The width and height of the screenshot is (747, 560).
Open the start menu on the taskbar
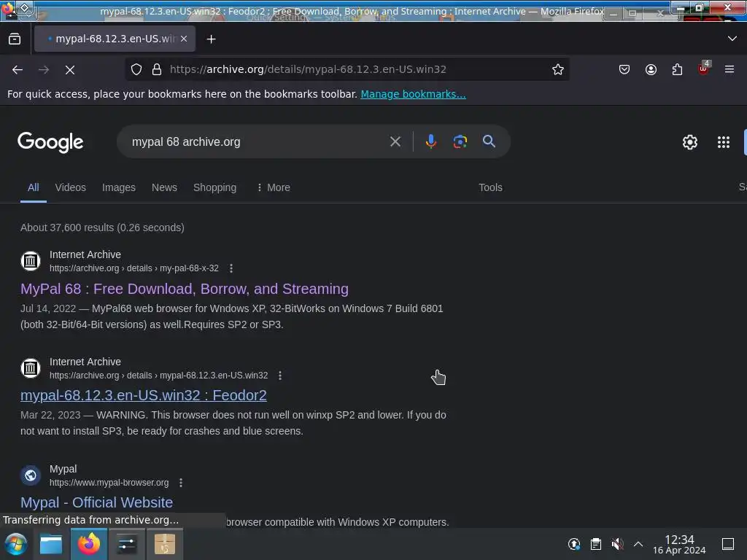[x=16, y=544]
